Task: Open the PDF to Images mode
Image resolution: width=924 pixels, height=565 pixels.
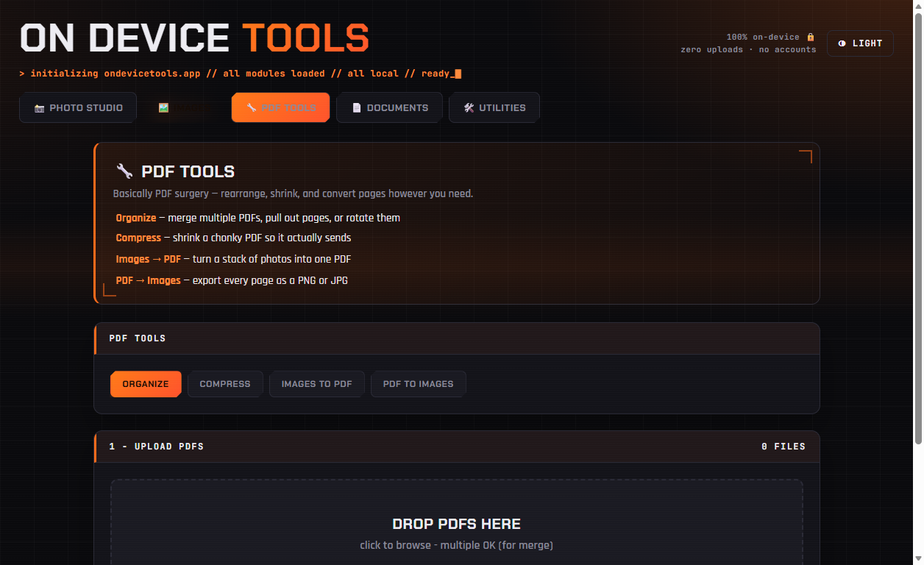Action: coord(418,384)
